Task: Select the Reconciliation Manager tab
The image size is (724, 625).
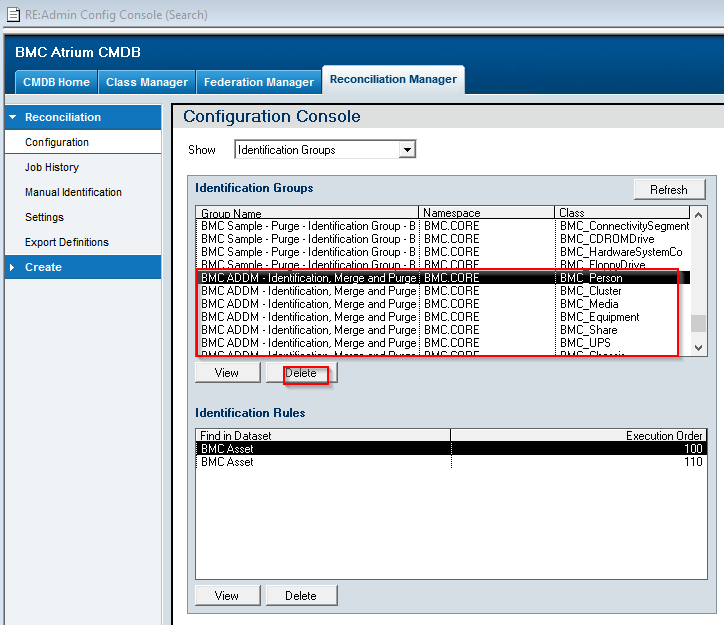Action: pyautogui.click(x=393, y=79)
